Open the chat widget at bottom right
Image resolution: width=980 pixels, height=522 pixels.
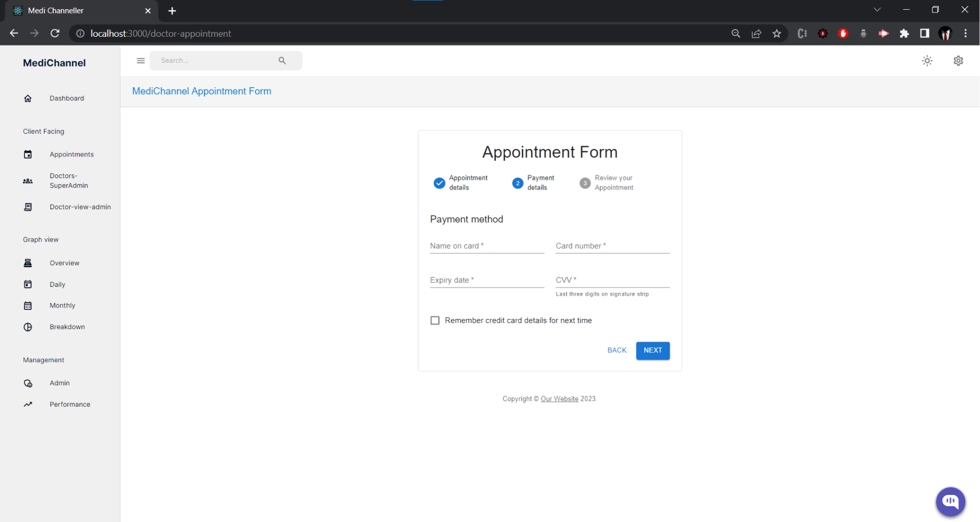950,502
